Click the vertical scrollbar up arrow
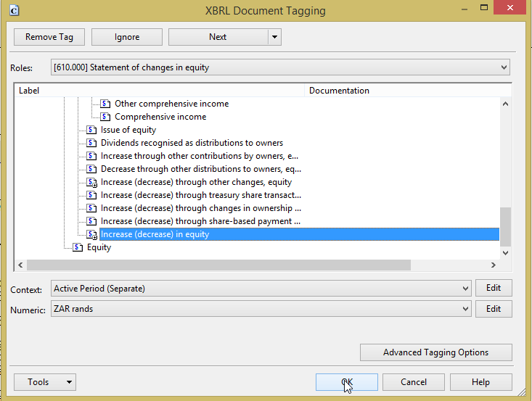 click(505, 104)
